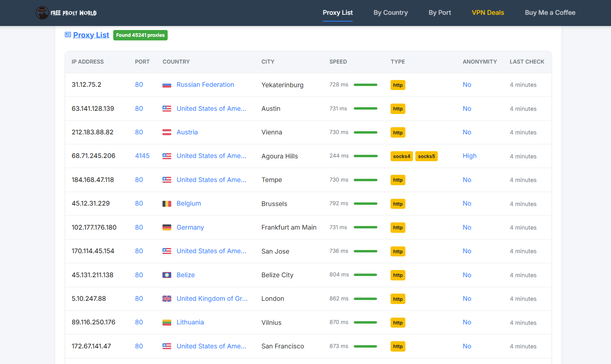Click the speed bar in the 873 ms row
Screen dimensions: 611x364
365,346
